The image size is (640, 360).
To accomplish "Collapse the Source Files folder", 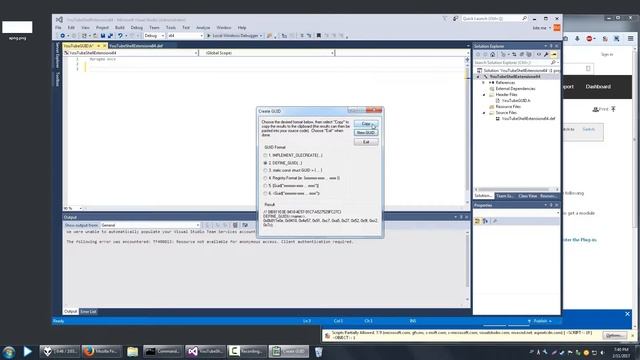I will pos(484,113).
